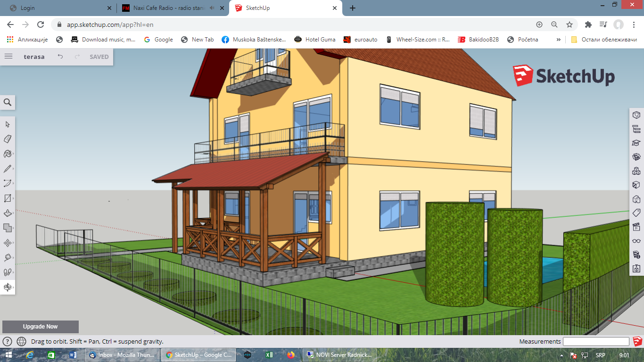Screen dimensions: 644x362
Task: Open the Scenes clapperboard panel
Action: [636, 227]
